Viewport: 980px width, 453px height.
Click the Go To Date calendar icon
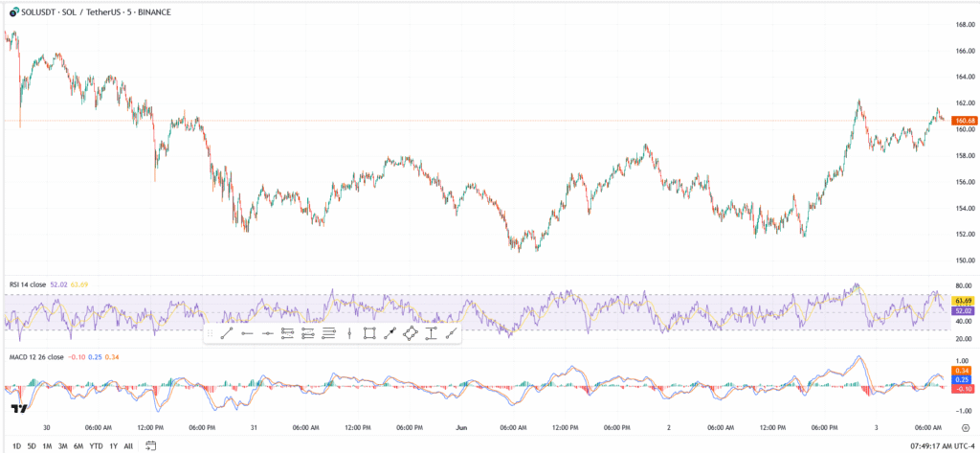(150, 445)
